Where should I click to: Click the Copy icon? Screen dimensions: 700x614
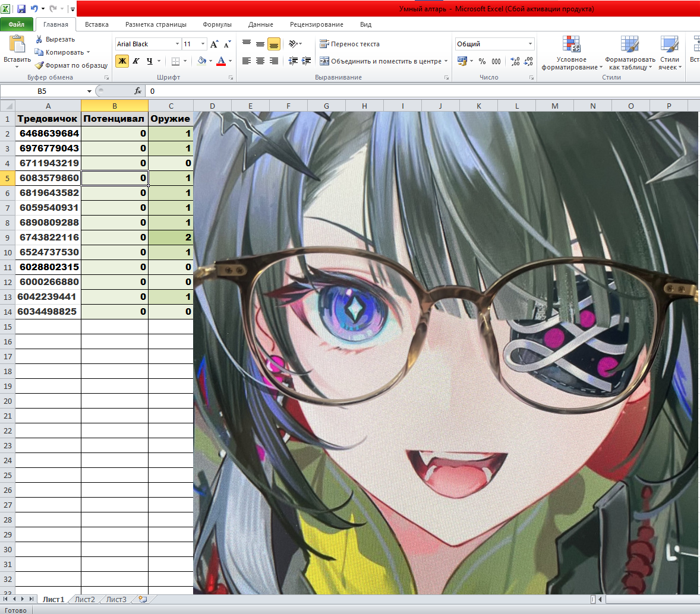pyautogui.click(x=39, y=52)
